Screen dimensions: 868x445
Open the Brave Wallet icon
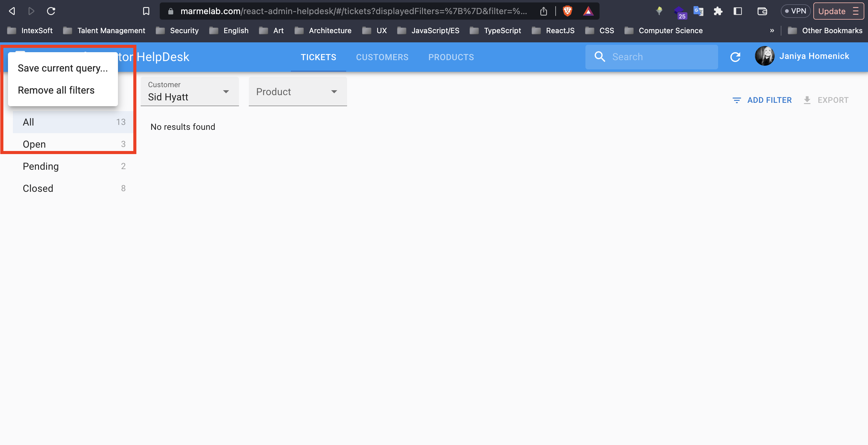coord(762,11)
